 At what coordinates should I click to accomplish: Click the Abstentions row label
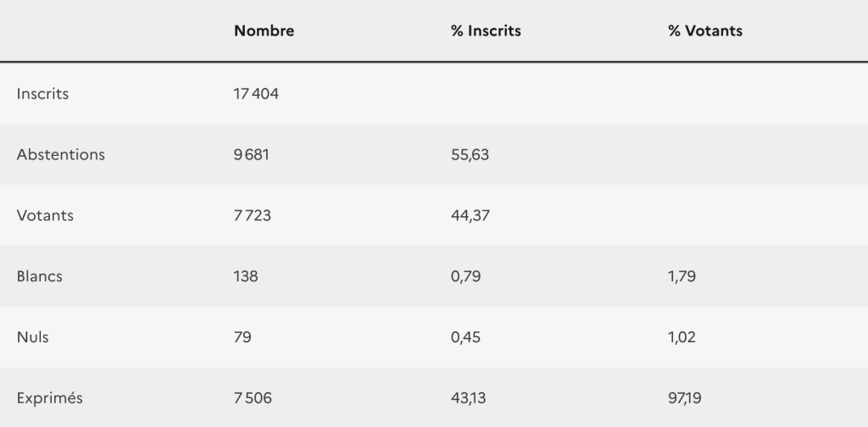61,155
